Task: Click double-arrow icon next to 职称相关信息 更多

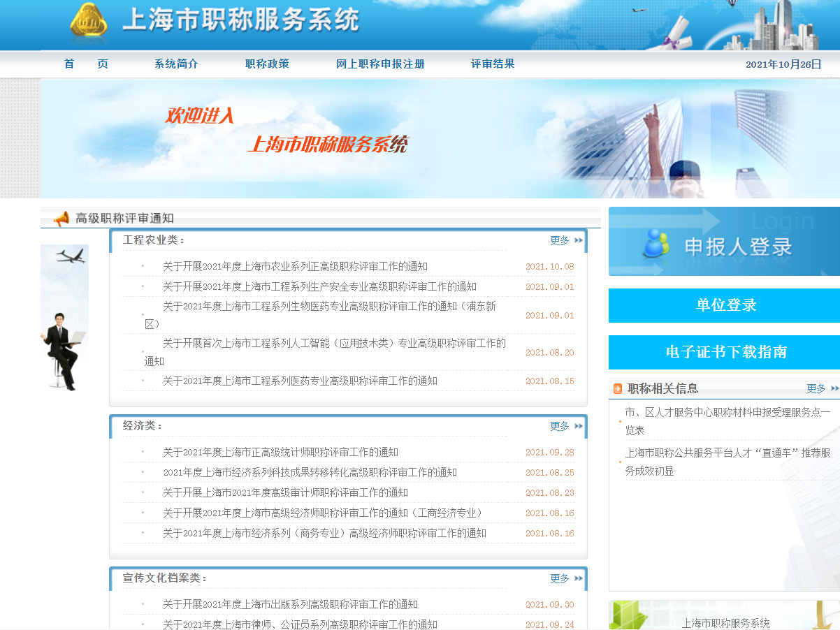Action: click(x=834, y=389)
